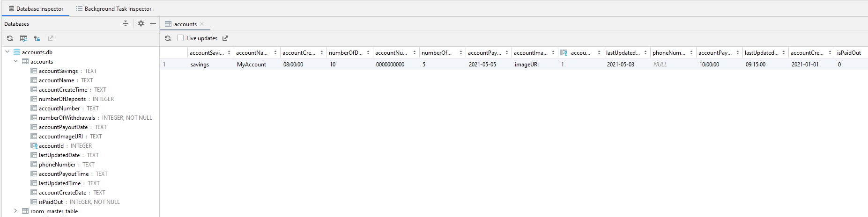Select room_master_table in the tree
This screenshot has width=868, height=217.
pos(54,211)
